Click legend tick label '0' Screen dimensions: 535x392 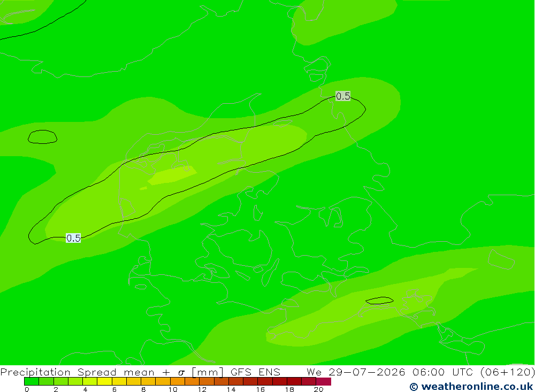[27, 389]
